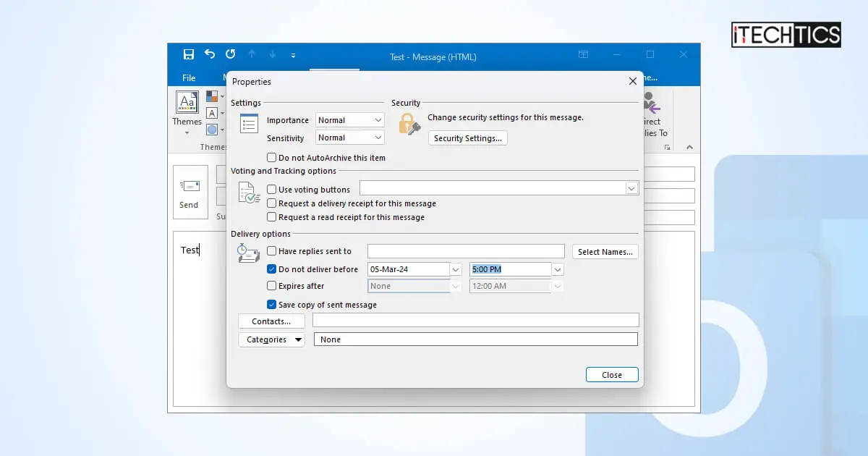Open the deliver-before date dropdown
This screenshot has width=868, height=456.
tap(456, 269)
